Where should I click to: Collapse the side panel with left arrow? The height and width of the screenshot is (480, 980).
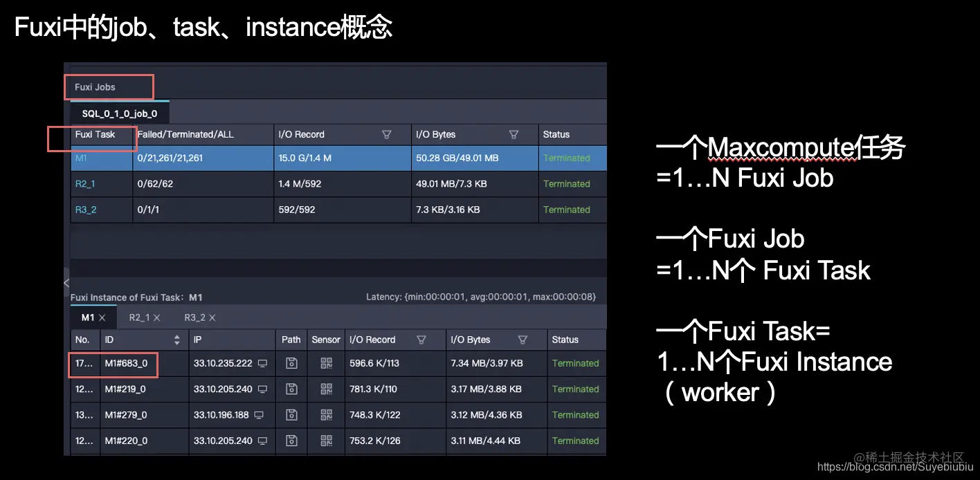point(66,283)
